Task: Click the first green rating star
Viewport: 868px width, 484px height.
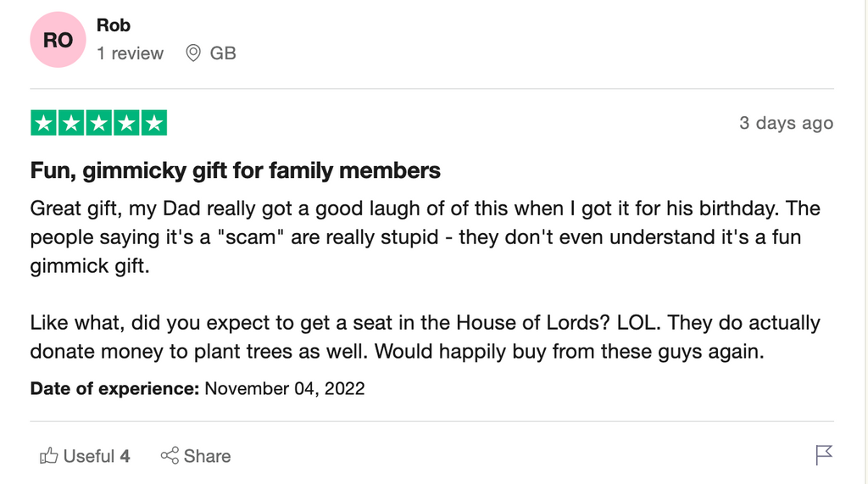Action: click(45, 123)
